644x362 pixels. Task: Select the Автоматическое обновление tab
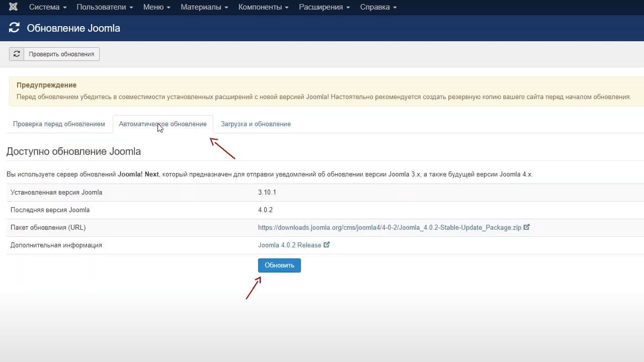(x=163, y=124)
